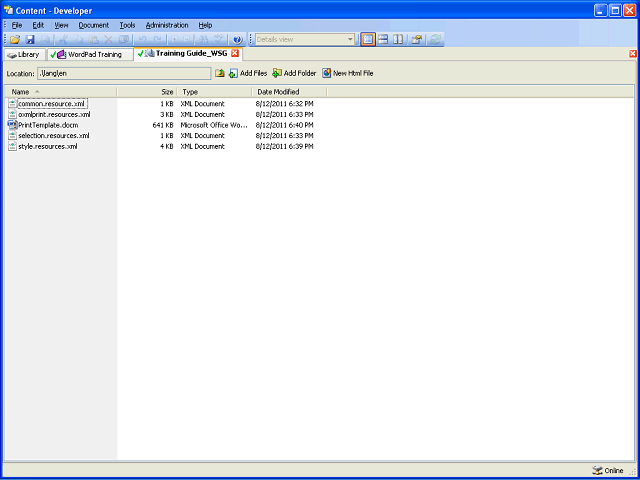Open the Administration menu

coord(167,25)
